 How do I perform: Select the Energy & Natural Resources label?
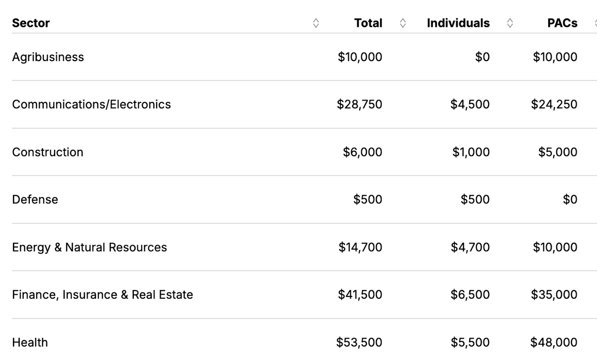[x=90, y=247]
